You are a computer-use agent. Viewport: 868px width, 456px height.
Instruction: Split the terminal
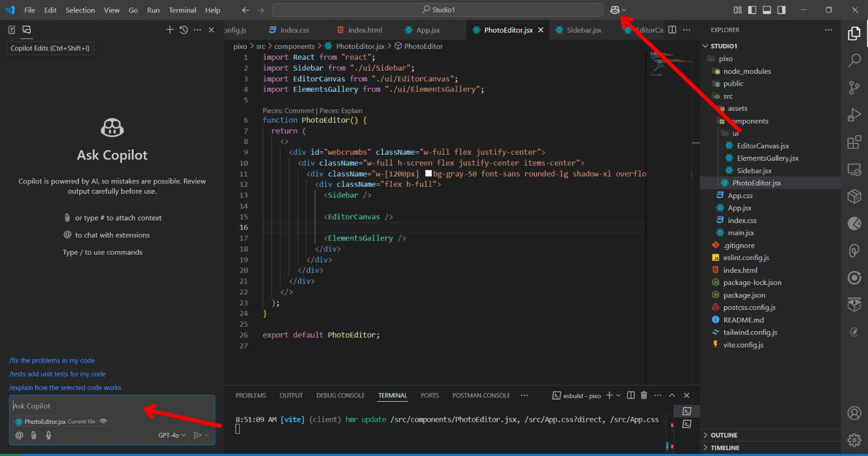point(631,395)
